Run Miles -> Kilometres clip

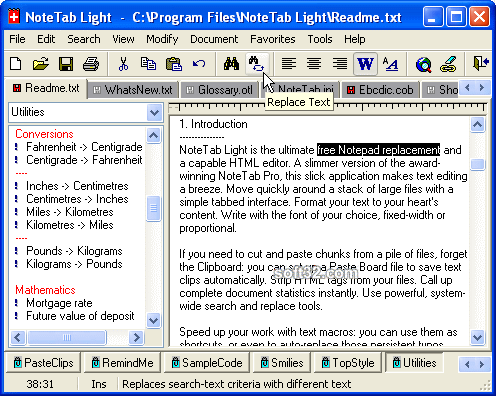[x=70, y=212]
